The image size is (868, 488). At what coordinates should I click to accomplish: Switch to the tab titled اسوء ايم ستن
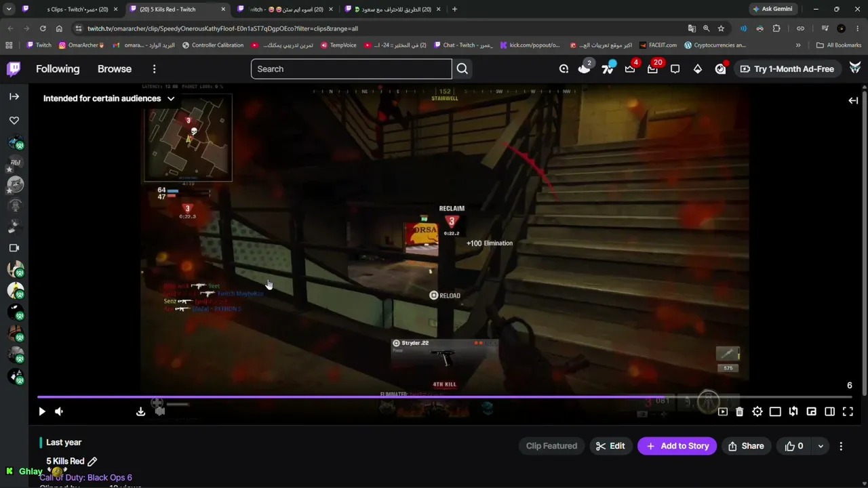(x=285, y=9)
